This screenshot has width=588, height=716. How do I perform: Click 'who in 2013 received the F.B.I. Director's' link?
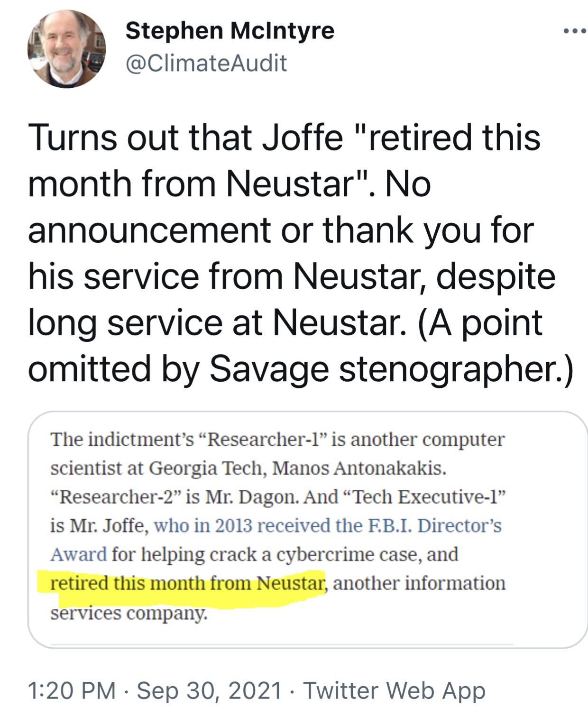(328, 526)
